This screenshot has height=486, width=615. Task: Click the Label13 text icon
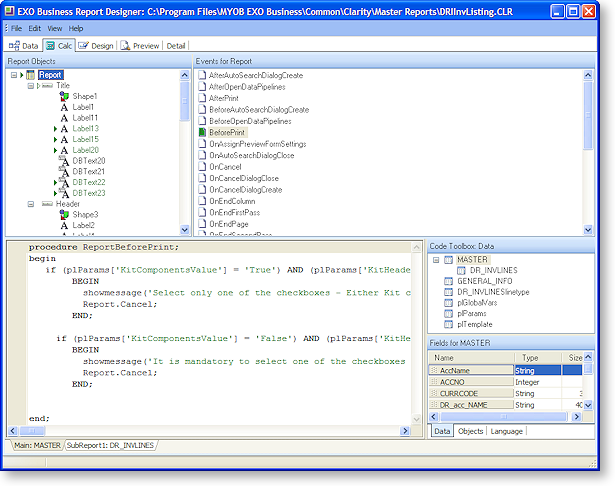click(x=63, y=129)
